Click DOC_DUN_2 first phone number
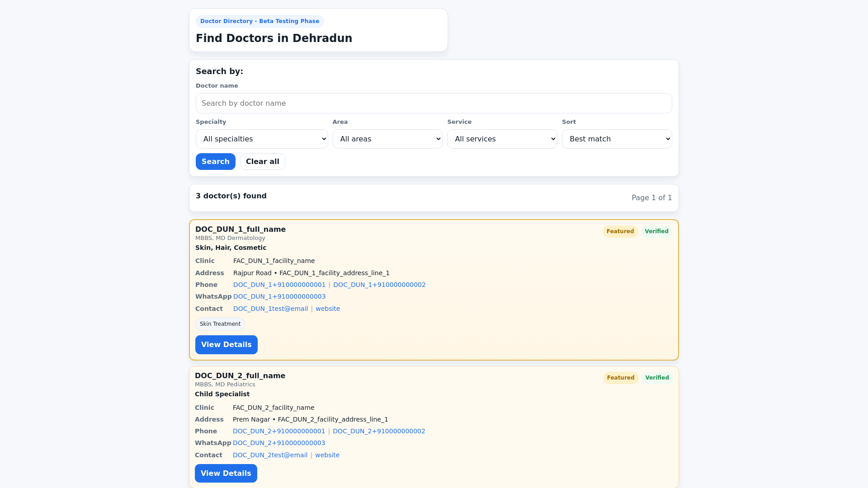 (x=278, y=432)
